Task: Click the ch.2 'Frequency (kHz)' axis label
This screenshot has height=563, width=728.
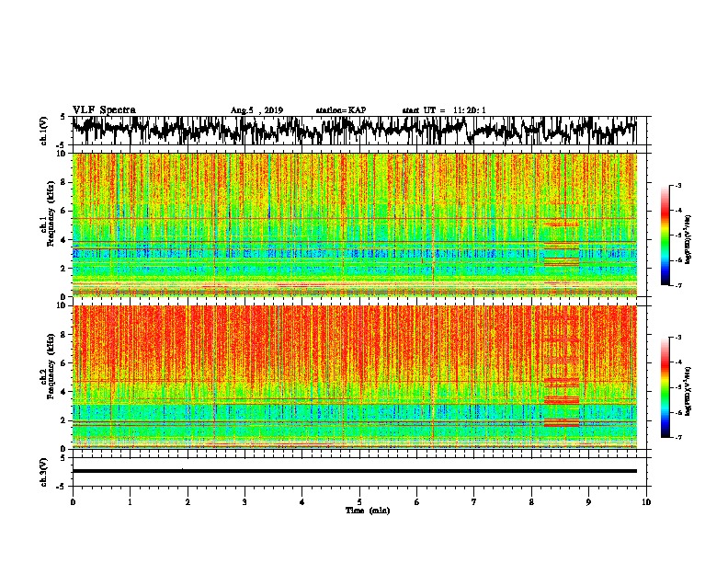Action: point(51,366)
